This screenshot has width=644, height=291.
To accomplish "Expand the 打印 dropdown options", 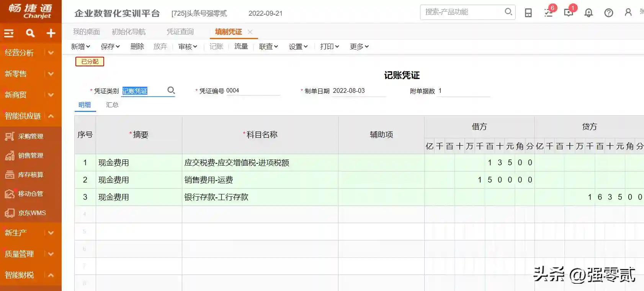I will point(329,46).
